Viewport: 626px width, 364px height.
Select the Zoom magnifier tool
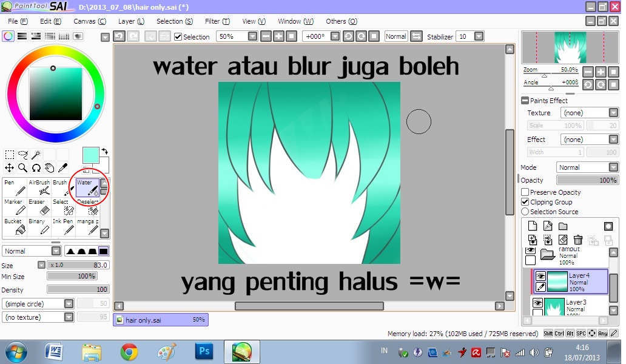pos(23,168)
